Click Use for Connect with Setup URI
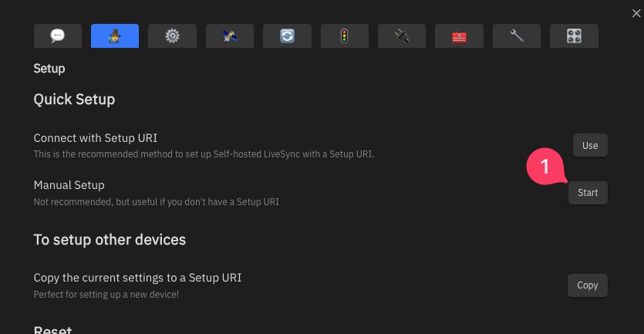Image resolution: width=644 pixels, height=334 pixels. pyautogui.click(x=590, y=145)
